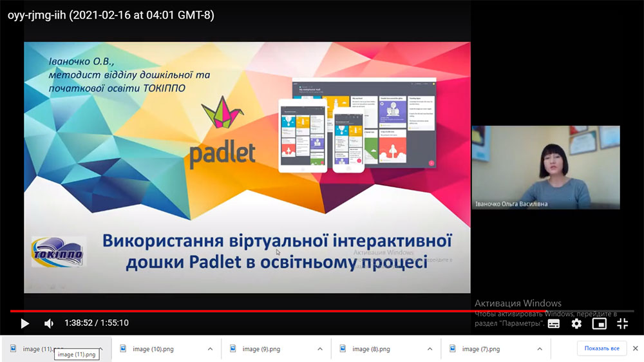Expand options for image (8).png
Screen dimensions: 644x362
[430, 349]
